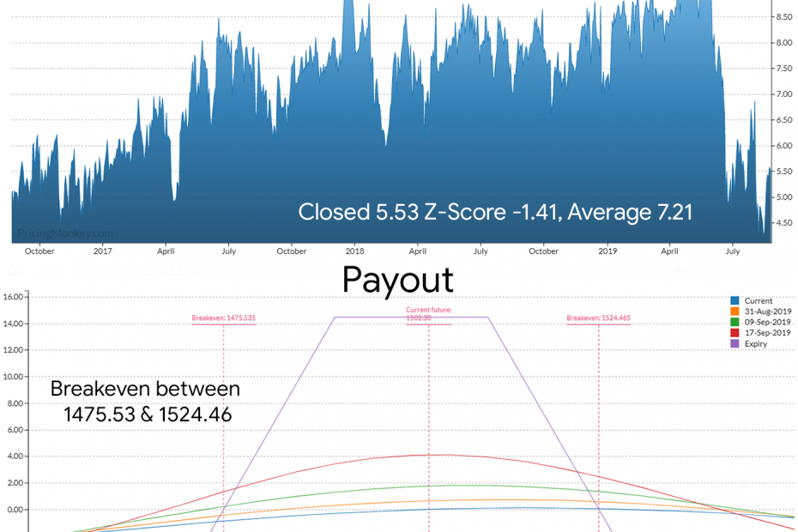Click the Breakeven: 1524.465 marker label
Viewport: 798px width, 532px height.
pos(599,318)
